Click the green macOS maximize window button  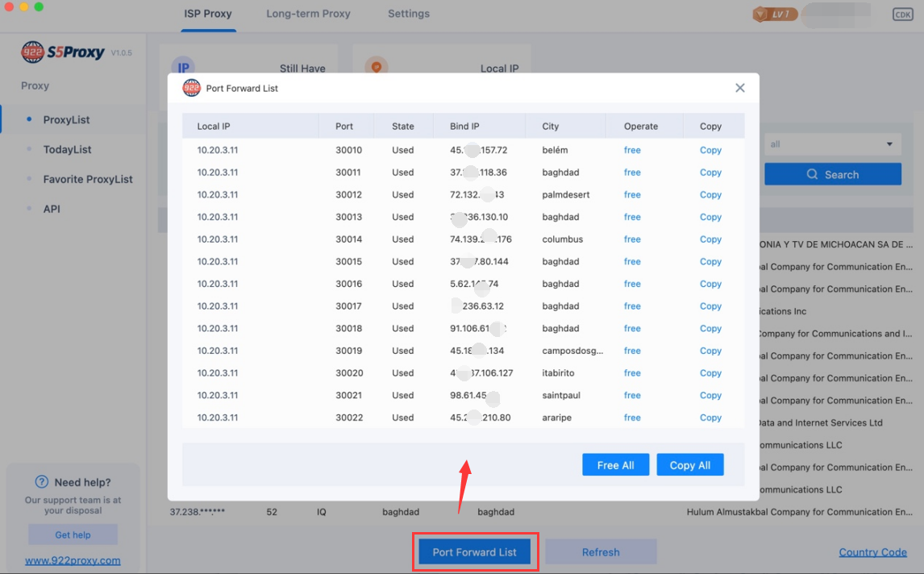pos(39,6)
